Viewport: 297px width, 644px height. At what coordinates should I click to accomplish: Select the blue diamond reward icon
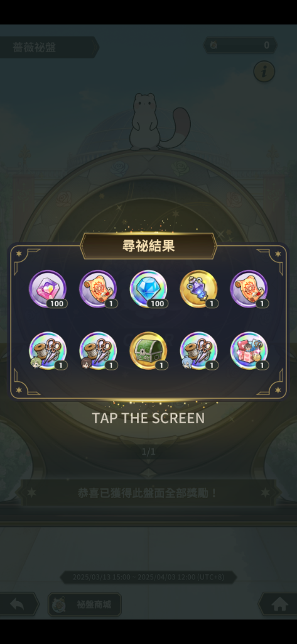point(148,289)
